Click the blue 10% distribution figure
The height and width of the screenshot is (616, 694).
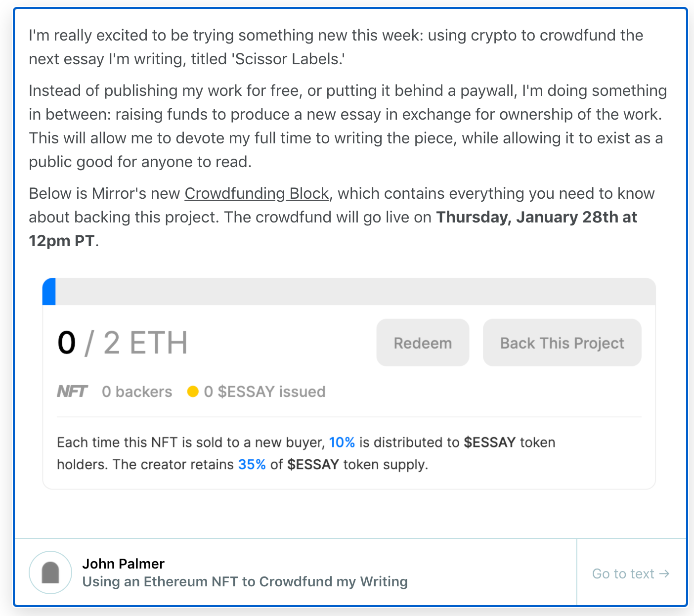pyautogui.click(x=342, y=442)
